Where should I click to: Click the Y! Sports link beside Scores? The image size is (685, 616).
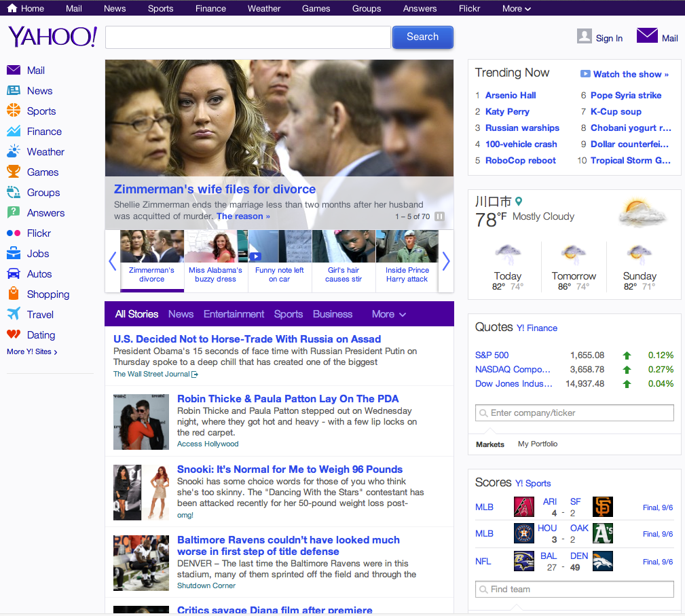click(533, 483)
